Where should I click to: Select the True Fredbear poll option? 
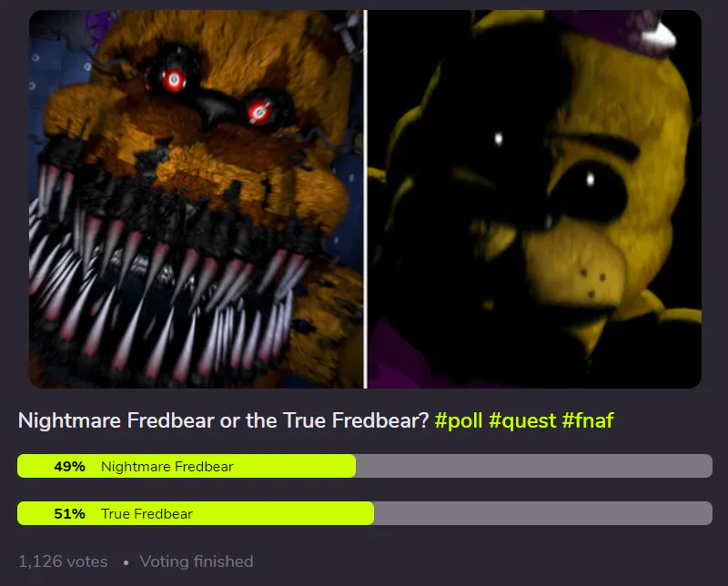[x=365, y=513]
